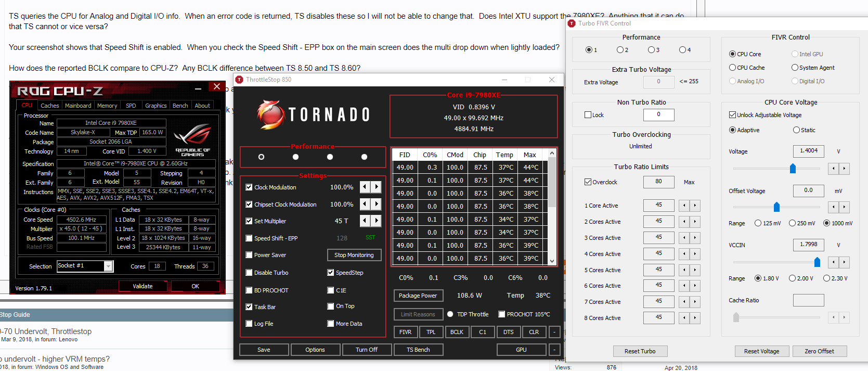Screen dimensions: 868x371
Task: Minimize the ROG CPU-Z window
Action: 198,88
